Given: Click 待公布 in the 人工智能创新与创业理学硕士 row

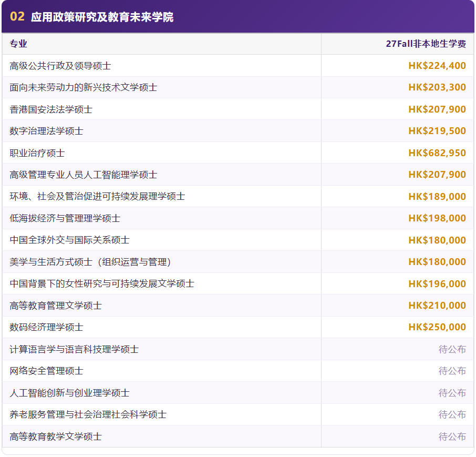Looking at the screenshot, I should [452, 393].
